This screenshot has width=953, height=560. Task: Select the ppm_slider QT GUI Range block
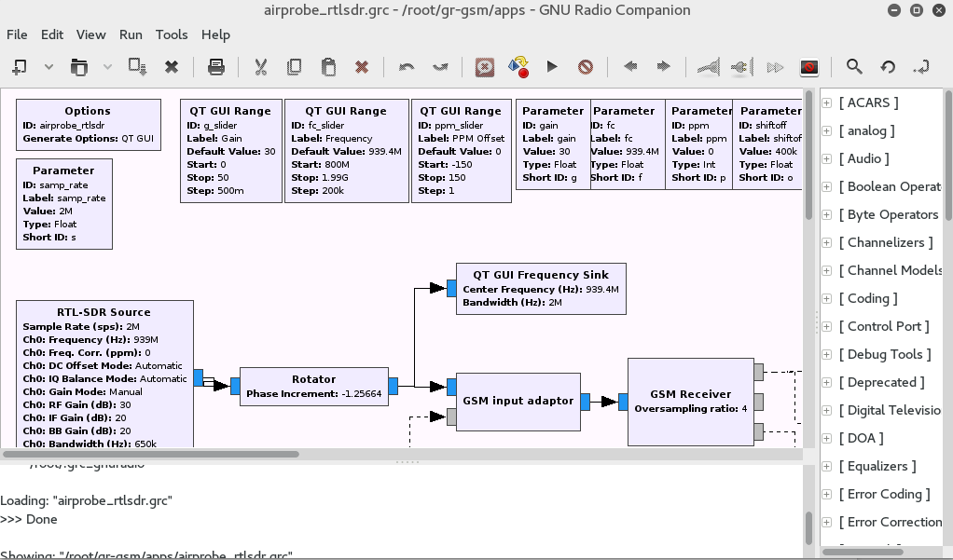pos(462,151)
